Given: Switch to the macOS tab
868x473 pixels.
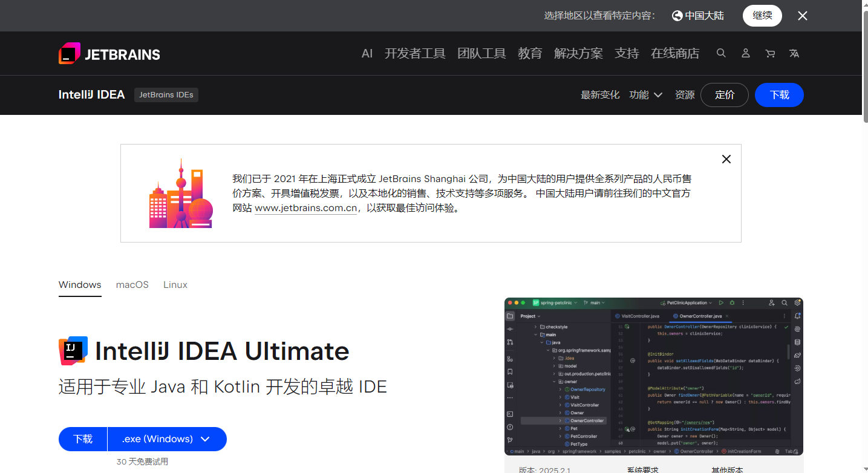Looking at the screenshot, I should [x=132, y=284].
